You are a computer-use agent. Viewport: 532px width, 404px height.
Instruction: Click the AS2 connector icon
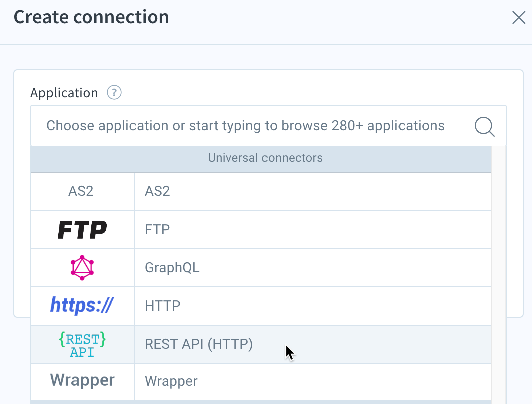point(81,191)
